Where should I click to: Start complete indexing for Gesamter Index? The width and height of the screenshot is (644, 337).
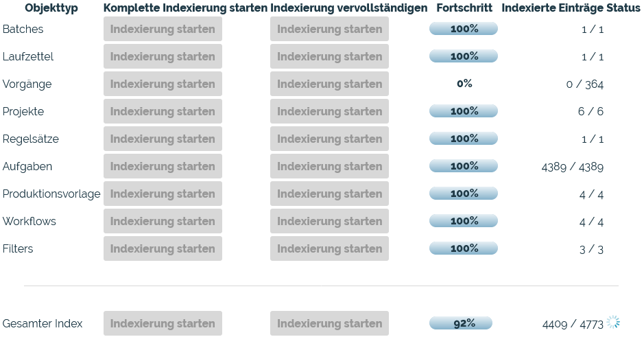pyautogui.click(x=163, y=323)
